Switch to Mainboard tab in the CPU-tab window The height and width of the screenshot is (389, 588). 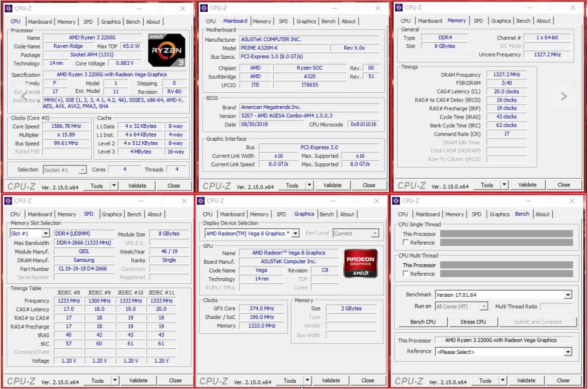(x=40, y=22)
